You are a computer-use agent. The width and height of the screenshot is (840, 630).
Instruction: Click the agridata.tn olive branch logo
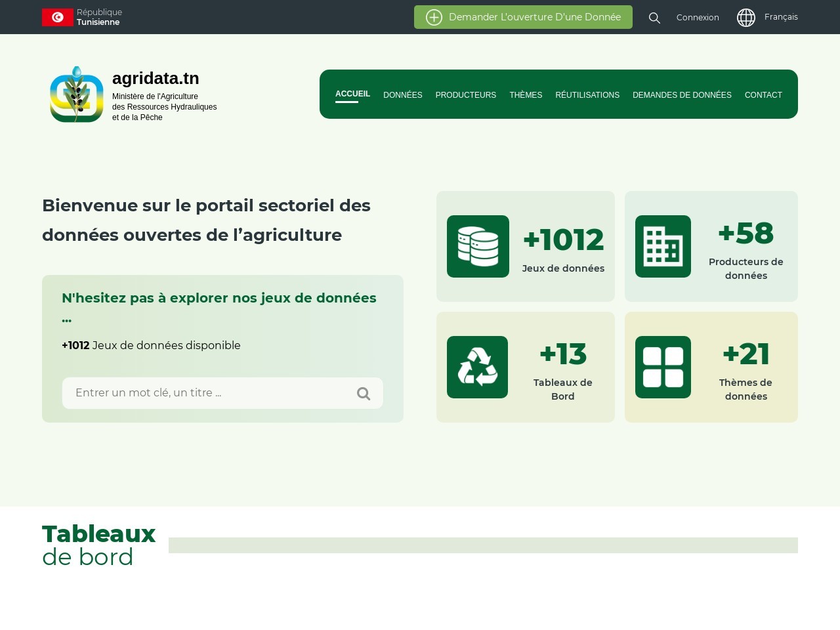[x=77, y=94]
